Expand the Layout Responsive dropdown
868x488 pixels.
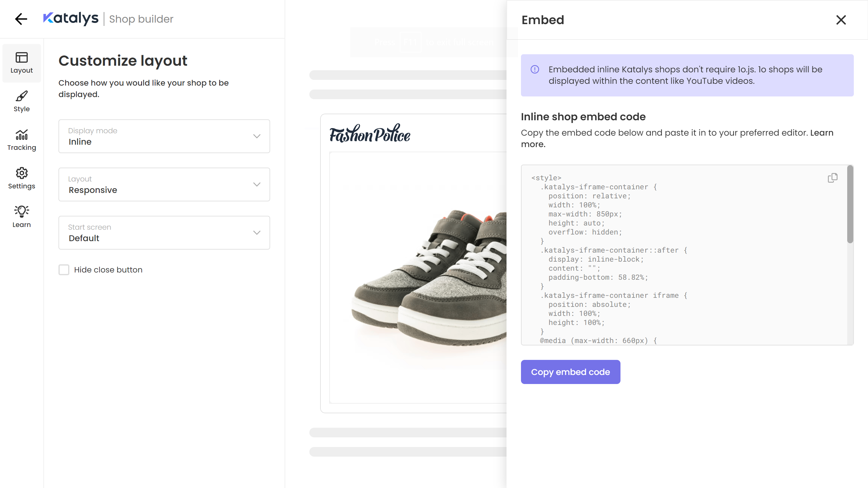coord(164,184)
